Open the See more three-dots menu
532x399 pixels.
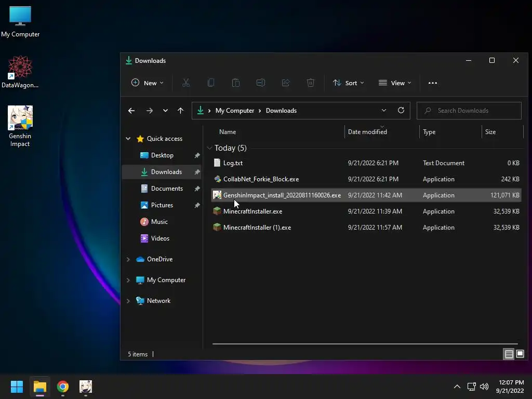pyautogui.click(x=433, y=83)
